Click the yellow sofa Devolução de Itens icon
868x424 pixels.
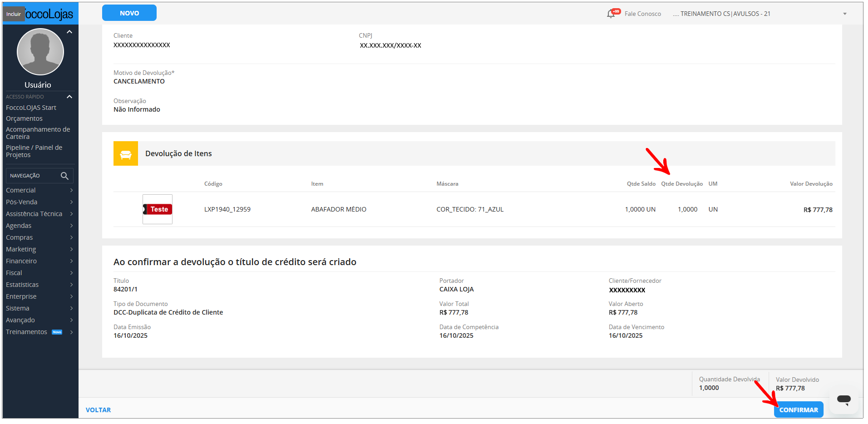pyautogui.click(x=126, y=154)
